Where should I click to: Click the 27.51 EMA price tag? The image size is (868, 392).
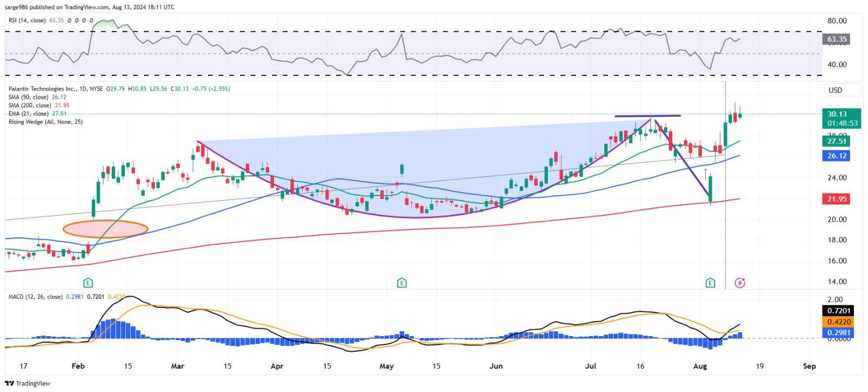(x=837, y=141)
